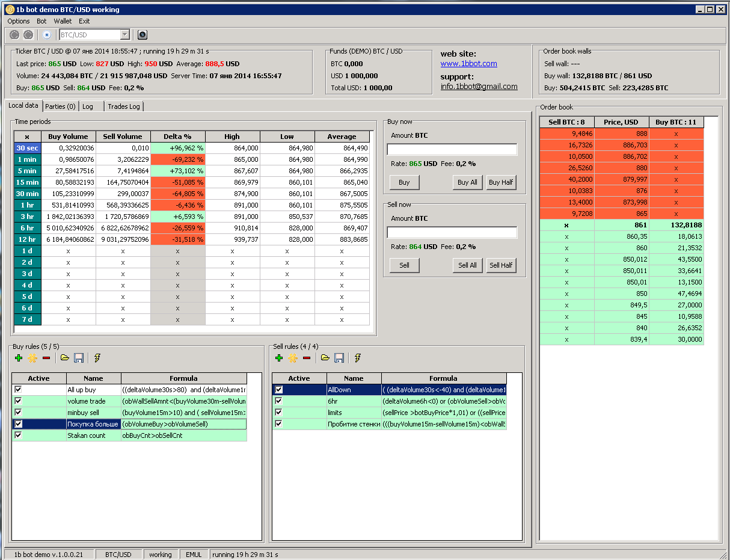
Task: Open the www.1bbot.com website link
Action: click(x=468, y=64)
